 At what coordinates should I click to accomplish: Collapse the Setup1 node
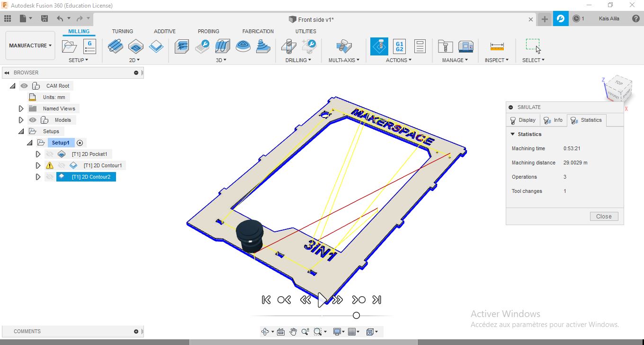tap(30, 143)
